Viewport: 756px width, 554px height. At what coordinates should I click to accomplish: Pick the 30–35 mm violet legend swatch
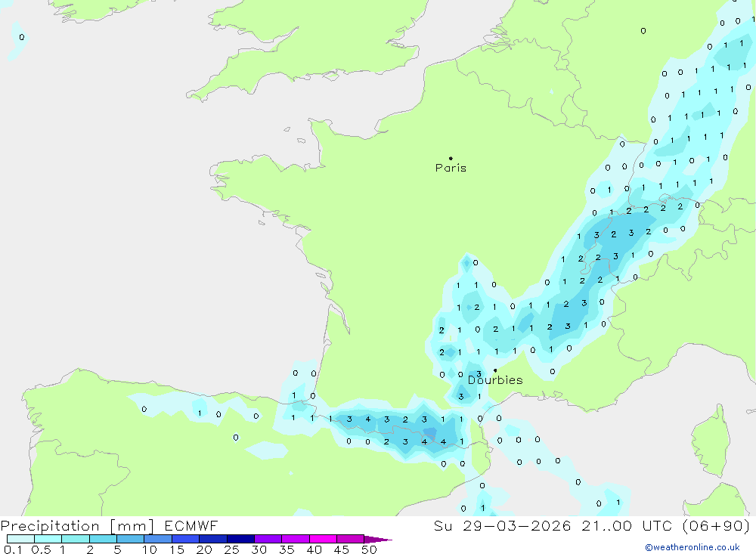pyautogui.click(x=268, y=539)
